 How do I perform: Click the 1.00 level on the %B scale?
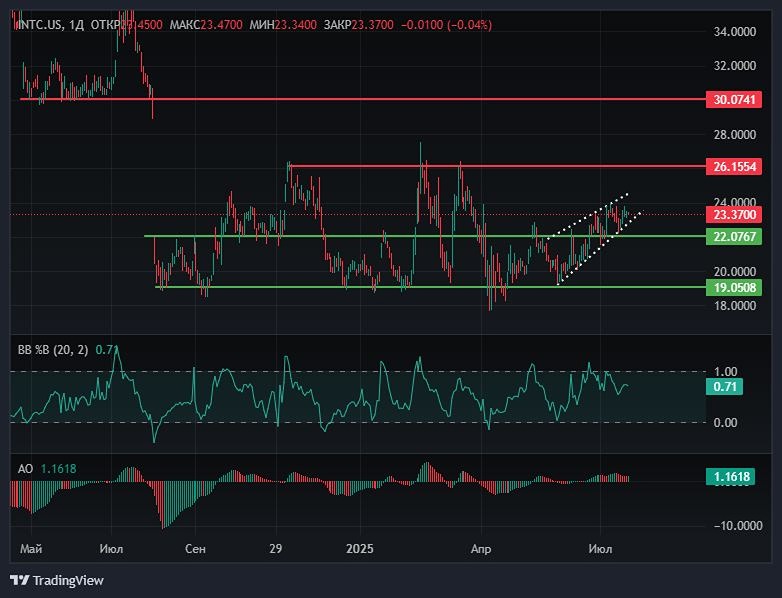[x=726, y=372]
